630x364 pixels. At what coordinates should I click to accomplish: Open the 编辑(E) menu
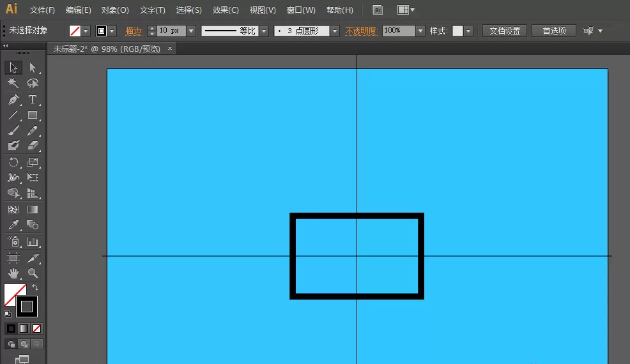point(79,10)
